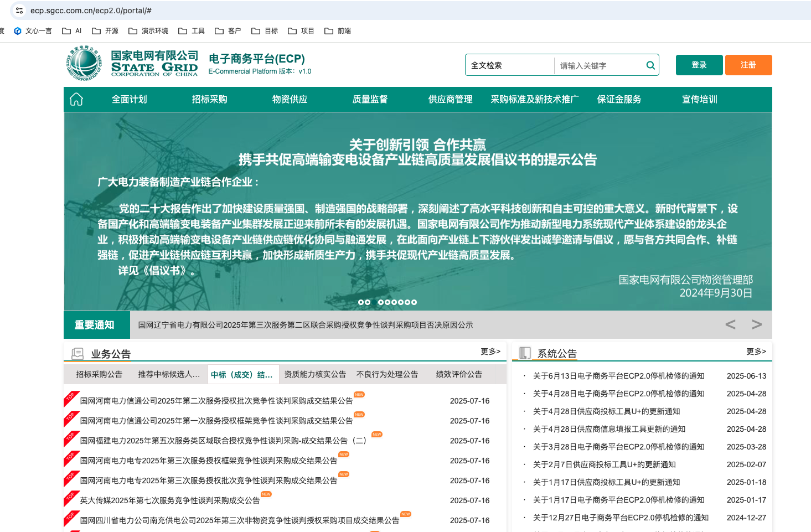Open 国网河南电力电专第三次服务授权批次 announcement
Image resolution: width=811 pixels, height=532 pixels.
[x=209, y=481]
